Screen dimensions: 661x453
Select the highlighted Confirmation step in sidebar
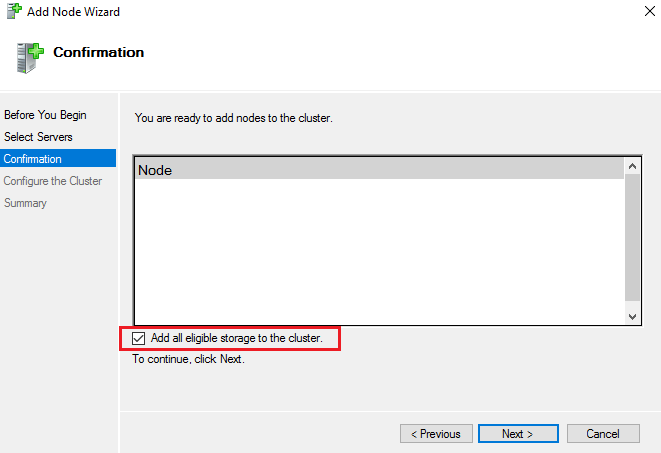tap(33, 159)
